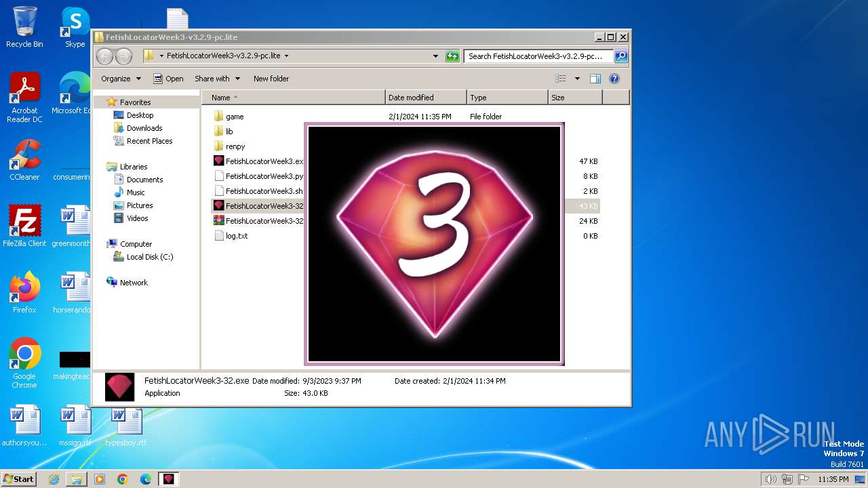Click the Explorer Forward button
This screenshot has height=488, width=868.
(123, 56)
